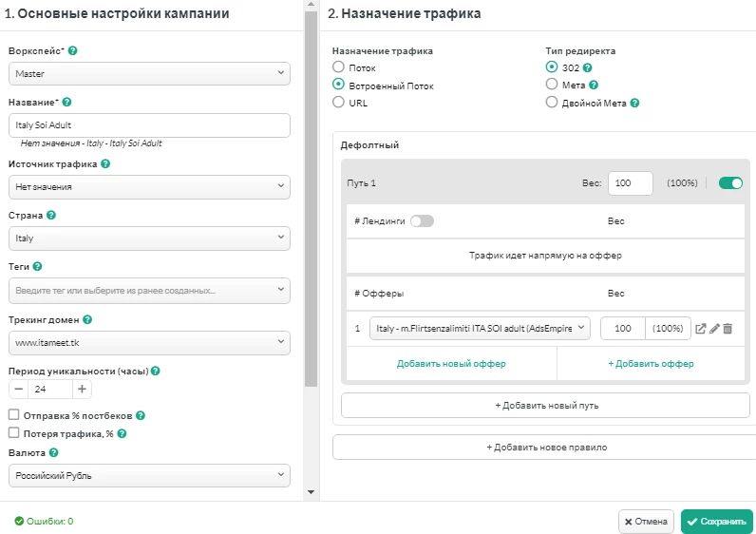The height and width of the screenshot is (534, 756).
Task: Click help icon beside 302 redirect
Action: click(587, 68)
